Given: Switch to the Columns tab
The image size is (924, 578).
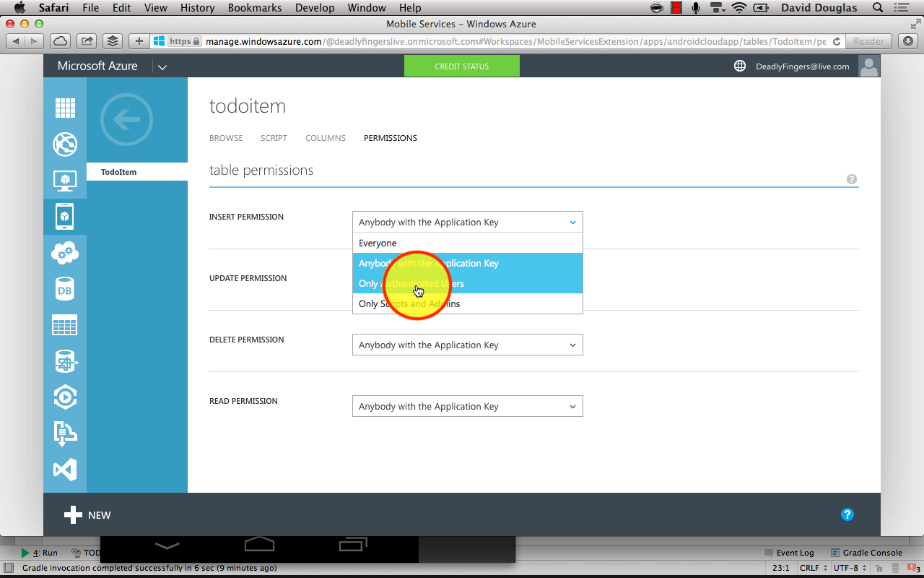Looking at the screenshot, I should click(x=326, y=138).
